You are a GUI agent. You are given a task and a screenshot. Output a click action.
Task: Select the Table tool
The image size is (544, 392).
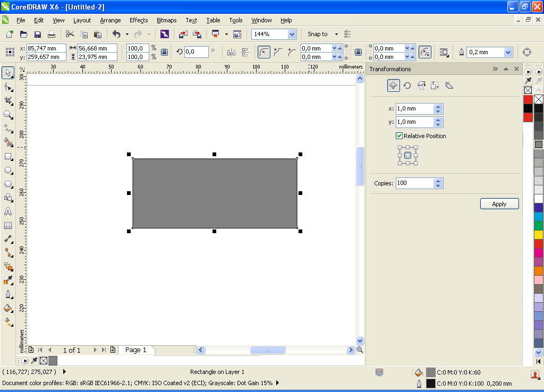[8, 226]
